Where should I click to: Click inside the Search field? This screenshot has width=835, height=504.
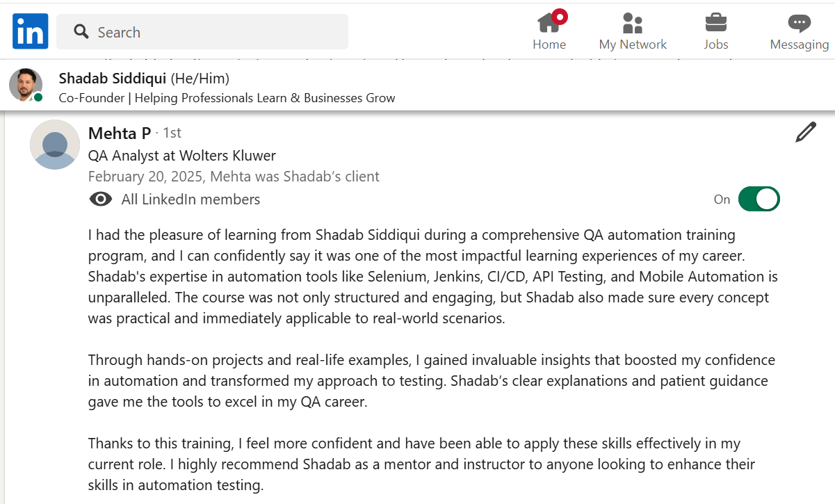point(216,32)
